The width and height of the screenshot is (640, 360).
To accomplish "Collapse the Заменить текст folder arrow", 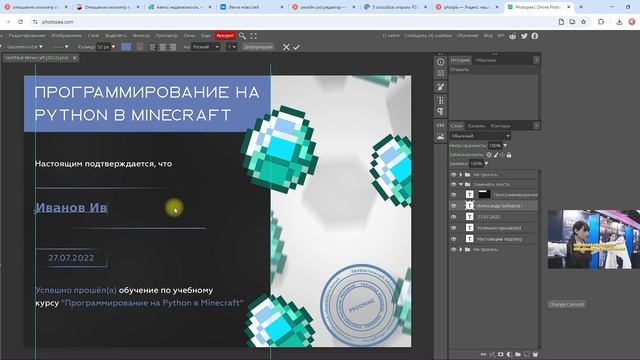I will (x=461, y=184).
